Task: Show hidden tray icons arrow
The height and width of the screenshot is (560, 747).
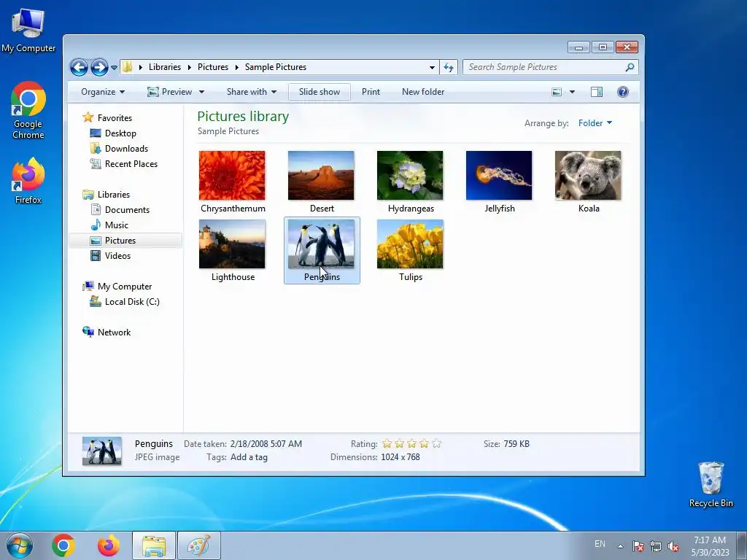Action: coord(620,546)
